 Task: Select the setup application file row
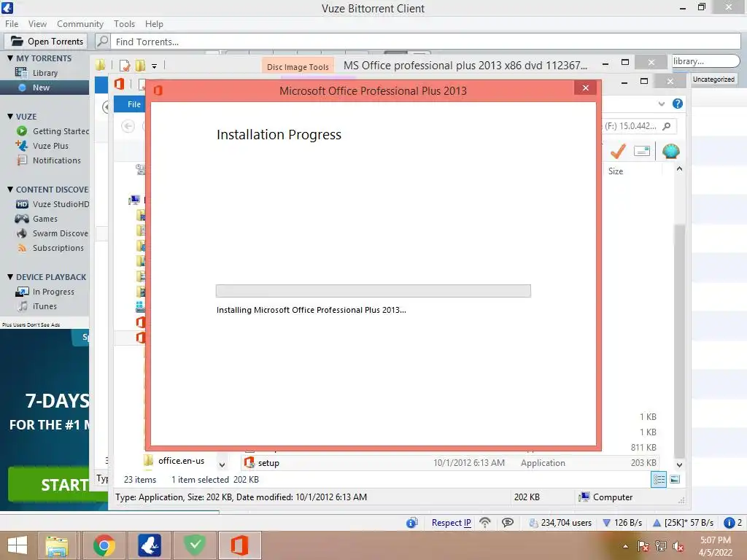pos(450,463)
